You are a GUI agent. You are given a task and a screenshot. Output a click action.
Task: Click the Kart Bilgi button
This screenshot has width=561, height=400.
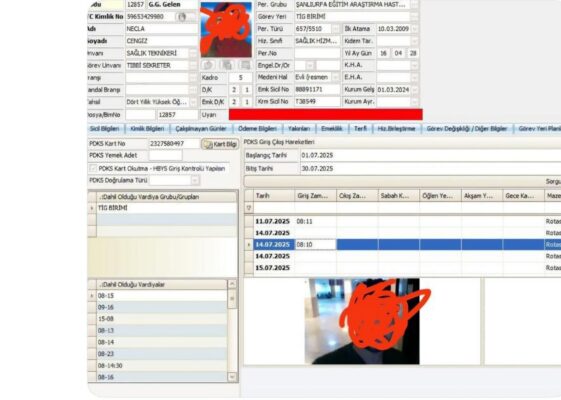(x=220, y=144)
